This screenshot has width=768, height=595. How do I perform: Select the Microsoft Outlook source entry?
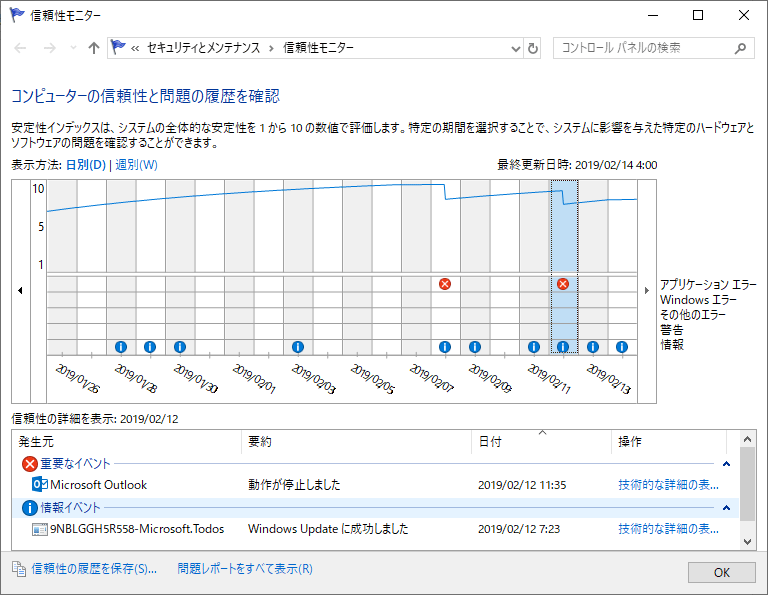click(98, 485)
